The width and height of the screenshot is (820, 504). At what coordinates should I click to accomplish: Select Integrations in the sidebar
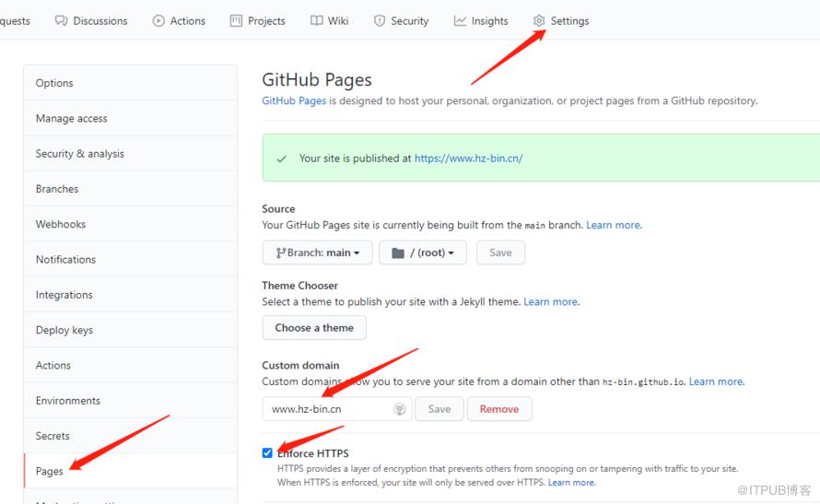pos(130,295)
